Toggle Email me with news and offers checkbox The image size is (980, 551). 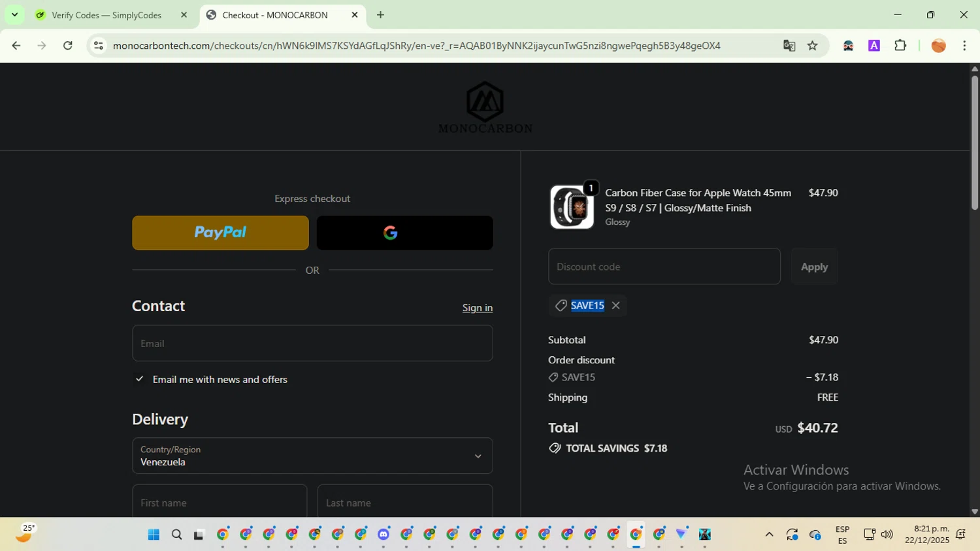coord(139,379)
